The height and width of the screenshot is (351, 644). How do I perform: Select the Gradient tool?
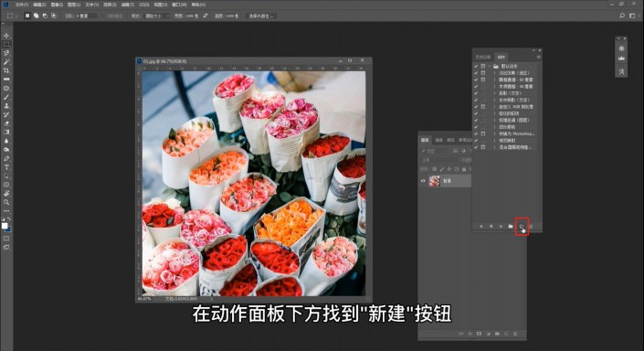pyautogui.click(x=6, y=132)
